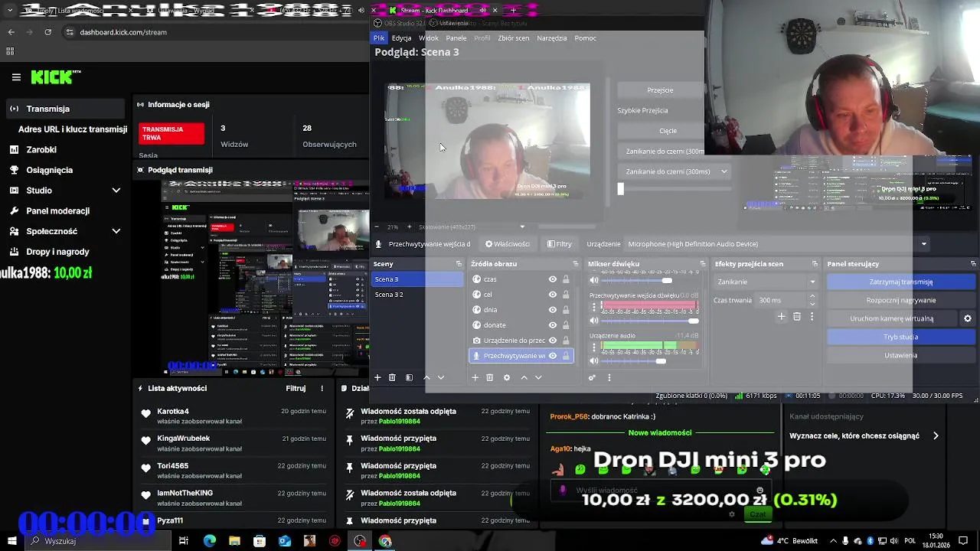Image resolution: width=980 pixels, height=551 pixels.
Task: Toggle visibility of the donate source
Action: (553, 325)
